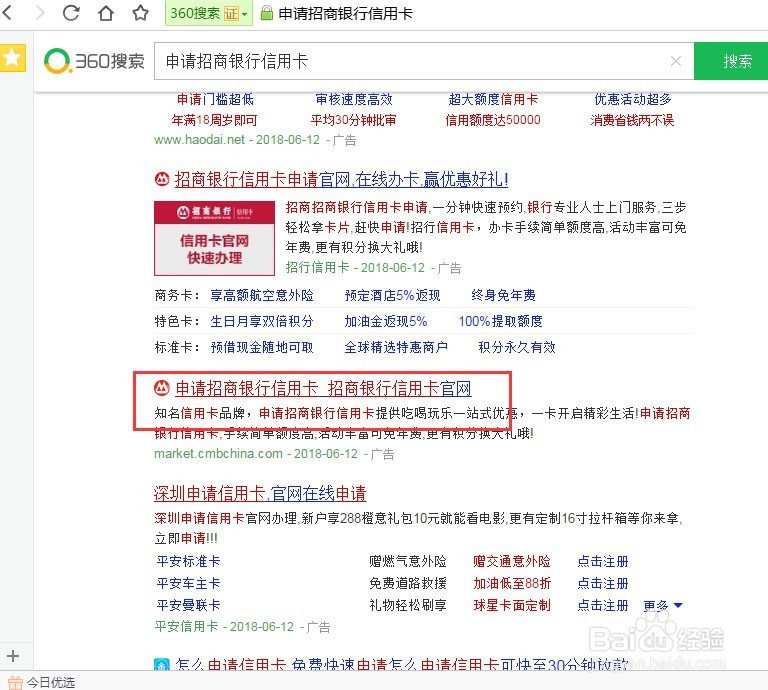This screenshot has width=768, height=690.
Task: Click 加油低至88折 link
Action: 512,583
